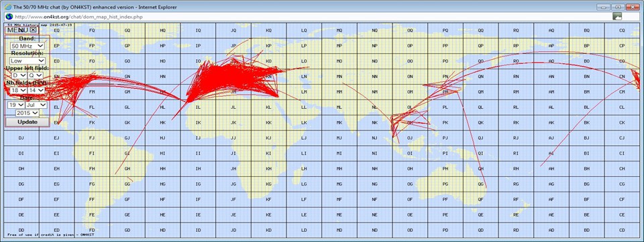Change the 14 fields vertical count dropdown
Viewport: 644px width, 242px height.
(36, 90)
